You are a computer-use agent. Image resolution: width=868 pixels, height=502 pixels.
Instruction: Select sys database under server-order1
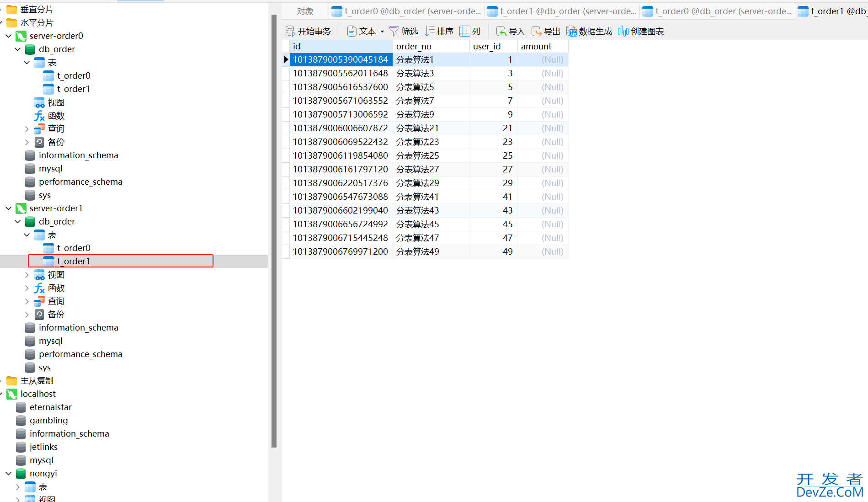click(44, 368)
